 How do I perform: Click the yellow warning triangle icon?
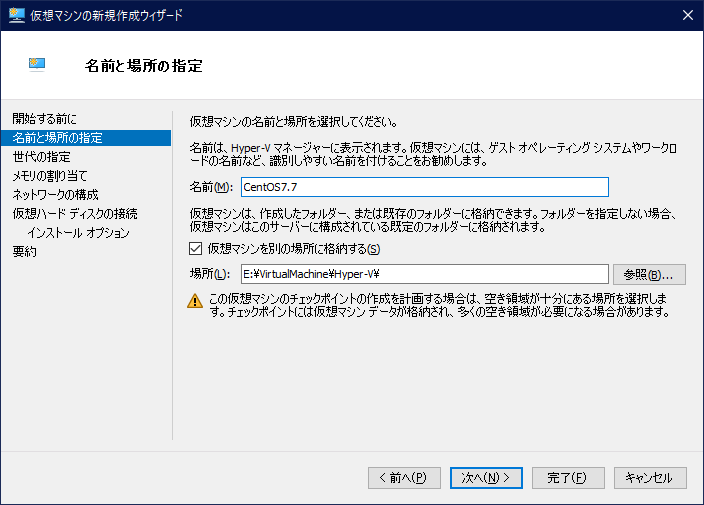[x=195, y=301]
